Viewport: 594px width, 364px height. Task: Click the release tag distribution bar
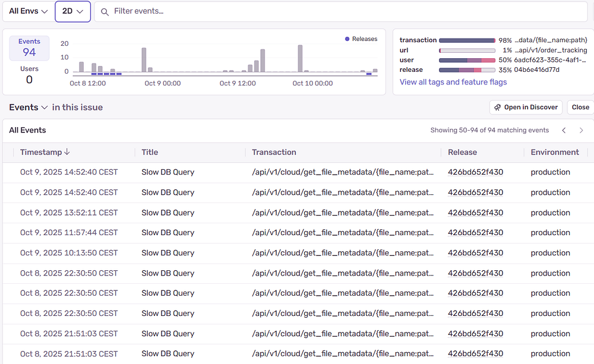467,69
